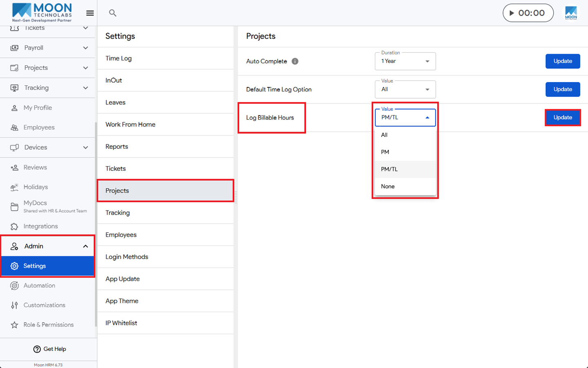This screenshot has height=368, width=588.
Task: Open IP Whitelist settings
Action: [165, 323]
